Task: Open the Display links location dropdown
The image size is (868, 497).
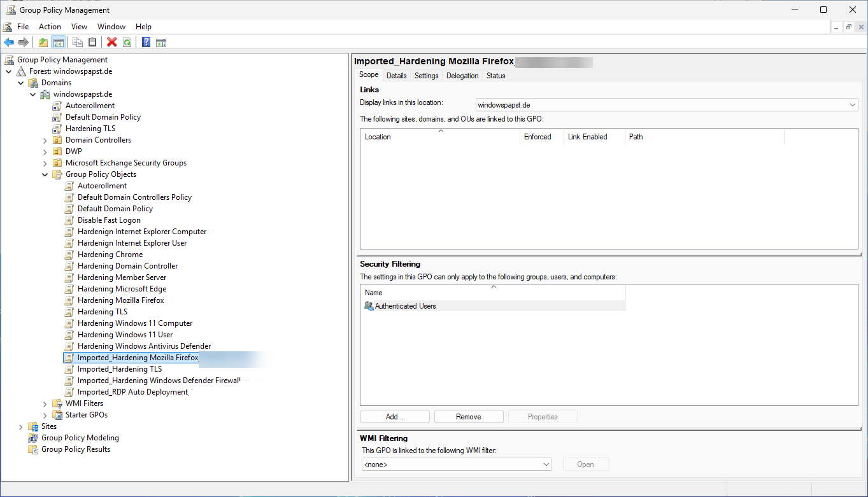Action: (853, 105)
